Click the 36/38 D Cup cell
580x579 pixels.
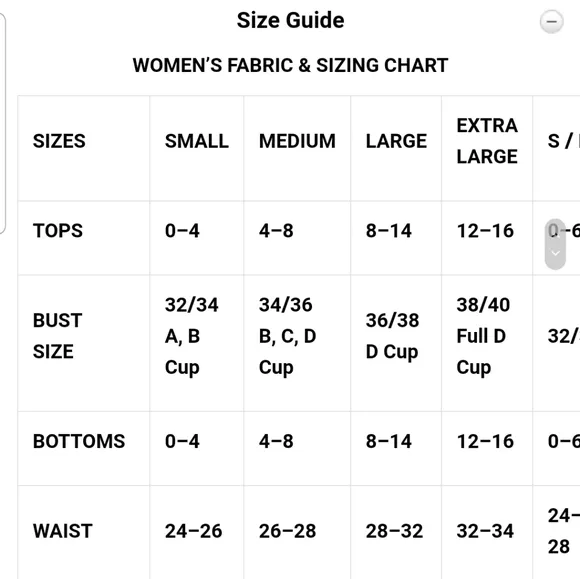[x=396, y=343]
